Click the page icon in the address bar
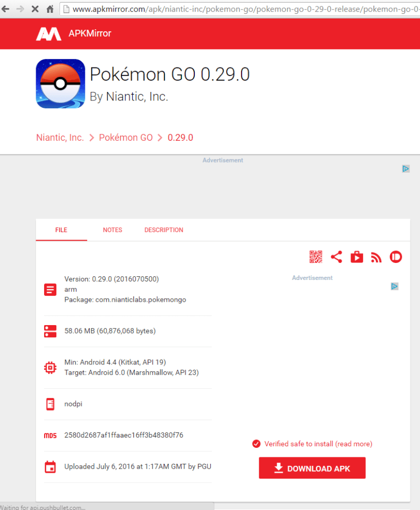Viewport: 420px width, 510px height. point(66,9)
